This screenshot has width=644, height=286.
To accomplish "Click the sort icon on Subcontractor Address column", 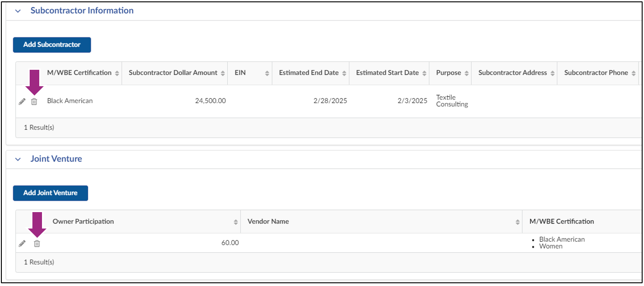I will (553, 73).
